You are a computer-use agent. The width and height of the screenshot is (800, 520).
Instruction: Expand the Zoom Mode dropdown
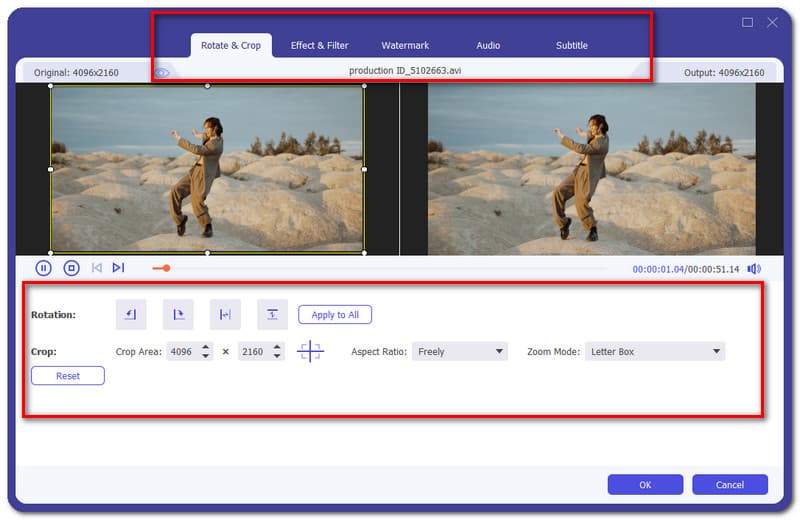tap(654, 352)
